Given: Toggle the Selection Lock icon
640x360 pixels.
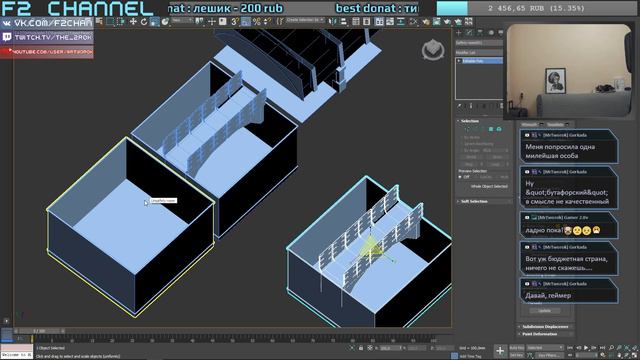Looking at the screenshot, I should [x=361, y=348].
